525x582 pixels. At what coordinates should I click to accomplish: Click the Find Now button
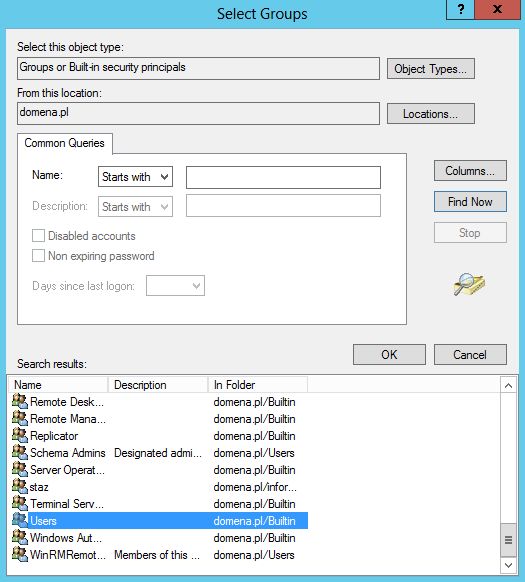point(470,202)
